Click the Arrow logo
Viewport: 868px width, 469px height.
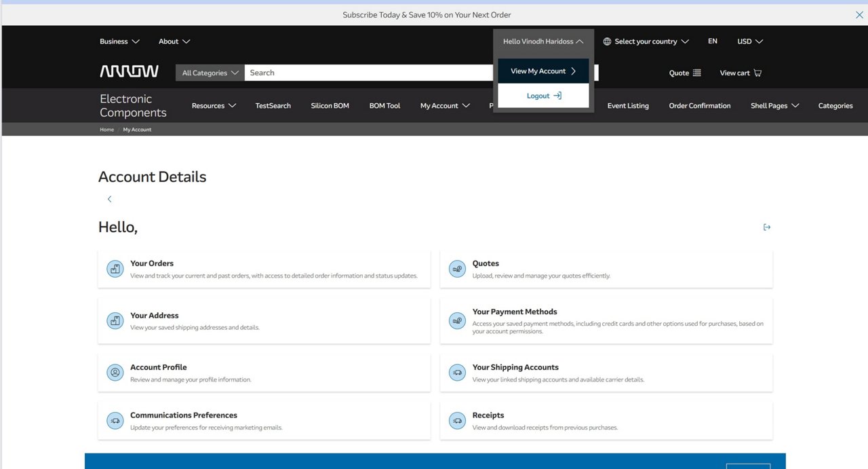130,72
